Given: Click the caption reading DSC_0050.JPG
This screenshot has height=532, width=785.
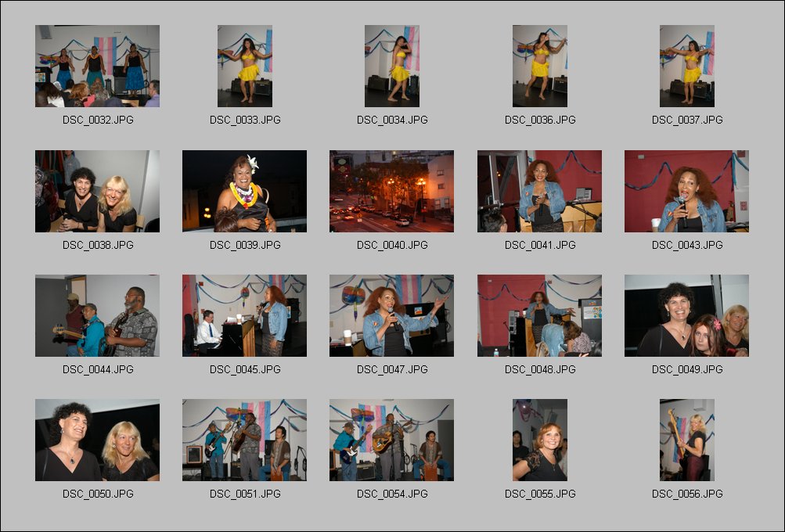Looking at the screenshot, I should click(98, 494).
